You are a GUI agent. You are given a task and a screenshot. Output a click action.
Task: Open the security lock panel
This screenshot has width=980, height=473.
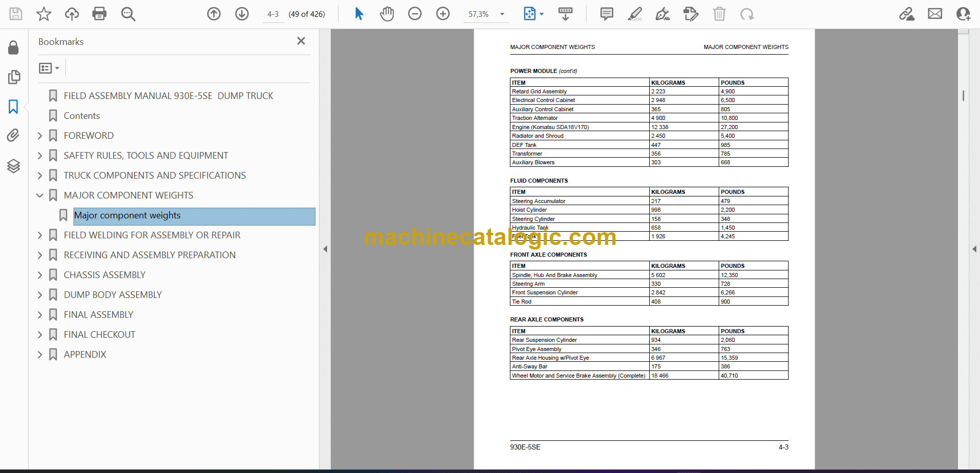(x=14, y=48)
